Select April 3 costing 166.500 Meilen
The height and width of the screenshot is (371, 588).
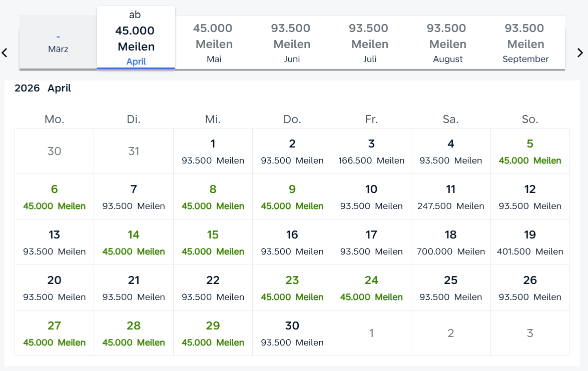(x=371, y=151)
